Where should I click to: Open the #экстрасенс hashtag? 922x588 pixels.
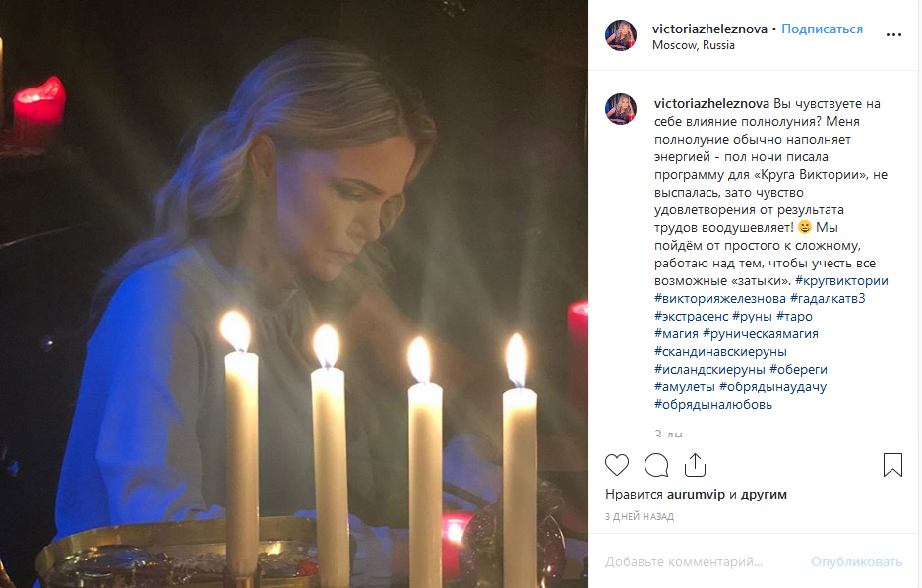pyautogui.click(x=691, y=316)
